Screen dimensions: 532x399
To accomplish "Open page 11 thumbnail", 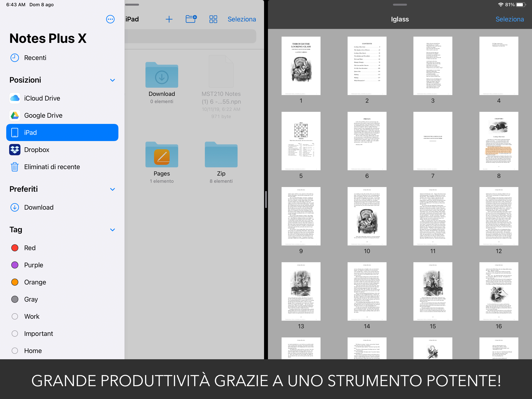I will (433, 216).
